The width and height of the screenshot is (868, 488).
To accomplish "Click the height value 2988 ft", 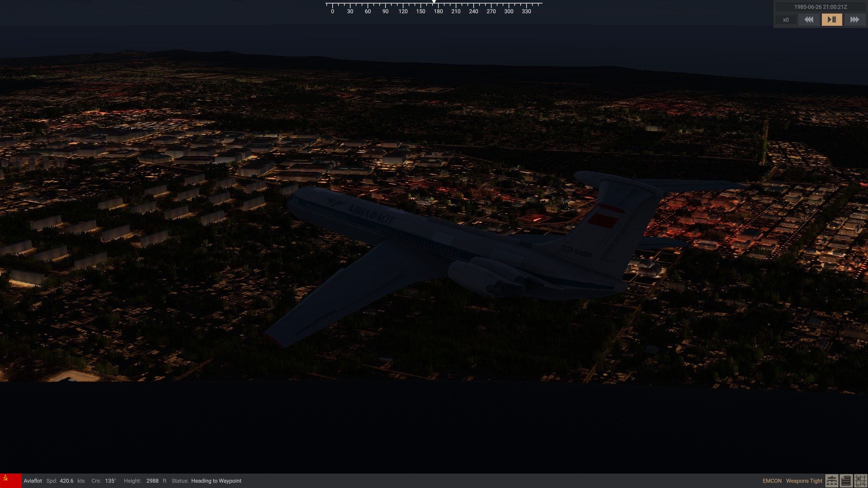I will click(152, 481).
